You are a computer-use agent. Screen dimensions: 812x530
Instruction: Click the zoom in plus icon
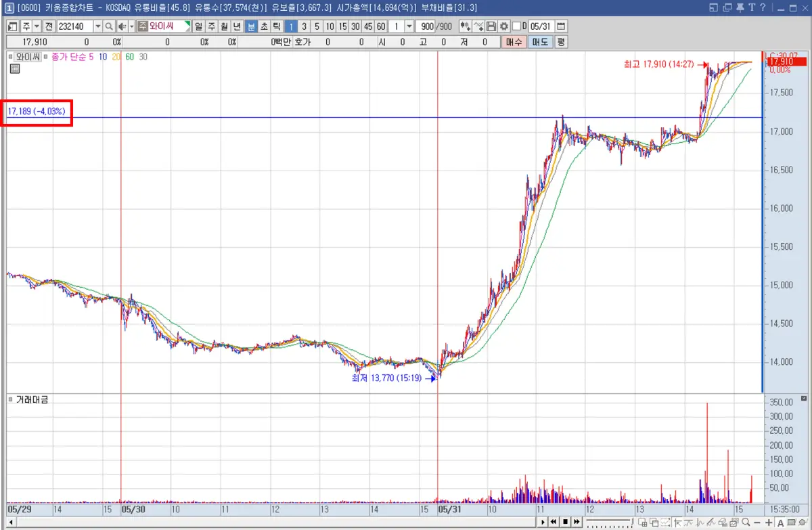pos(769,523)
